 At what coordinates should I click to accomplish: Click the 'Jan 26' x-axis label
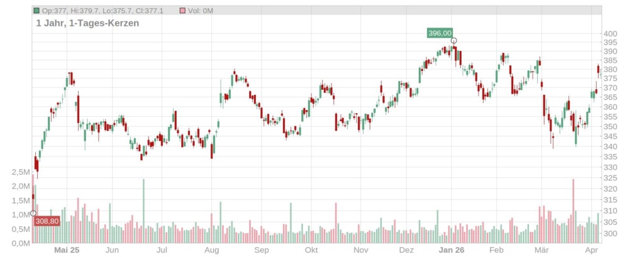pos(451,250)
